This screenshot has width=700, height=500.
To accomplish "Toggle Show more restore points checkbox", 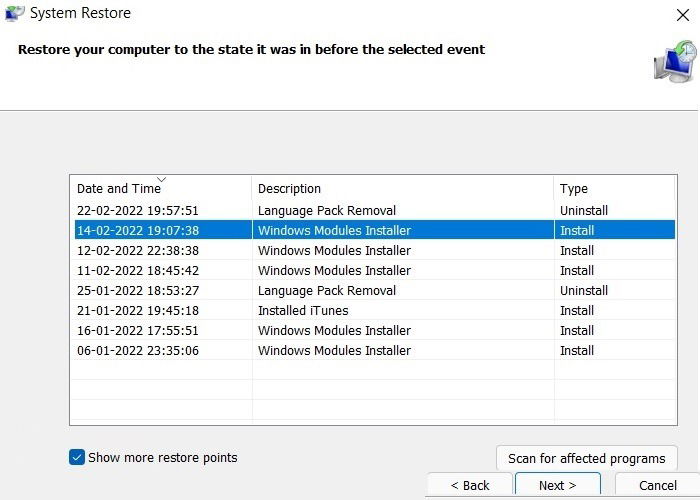I will (77, 457).
